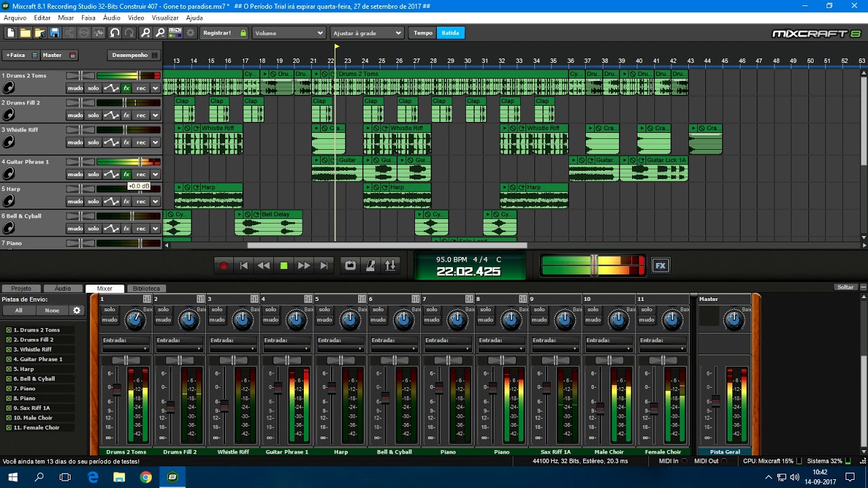This screenshot has height=488, width=868.
Task: Click the fast forward transport button
Action: 304,266
